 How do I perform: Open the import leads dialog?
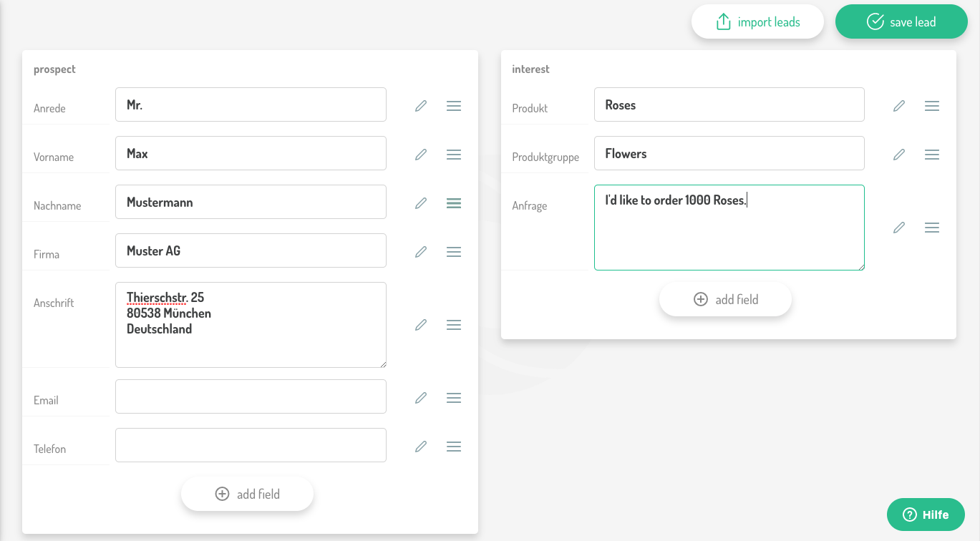coord(757,22)
